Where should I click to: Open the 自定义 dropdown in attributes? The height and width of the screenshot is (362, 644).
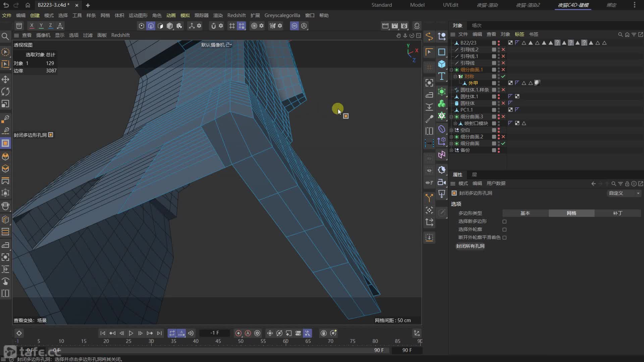pyautogui.click(x=624, y=193)
